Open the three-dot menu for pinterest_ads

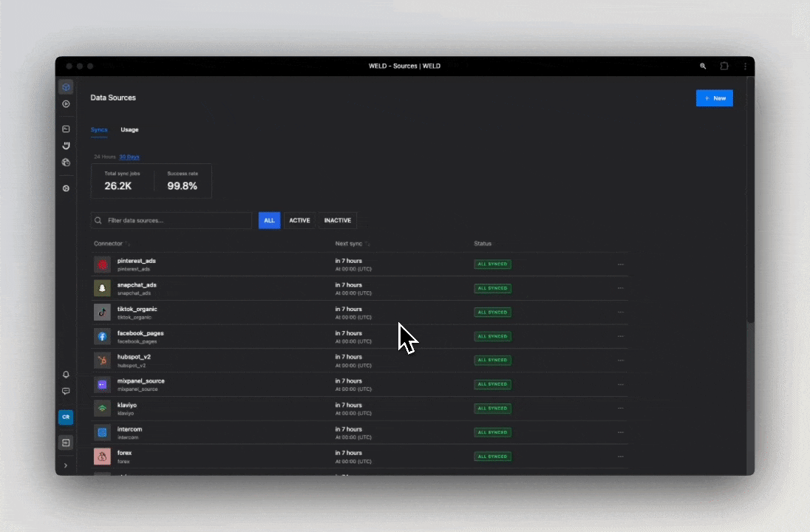(621, 265)
